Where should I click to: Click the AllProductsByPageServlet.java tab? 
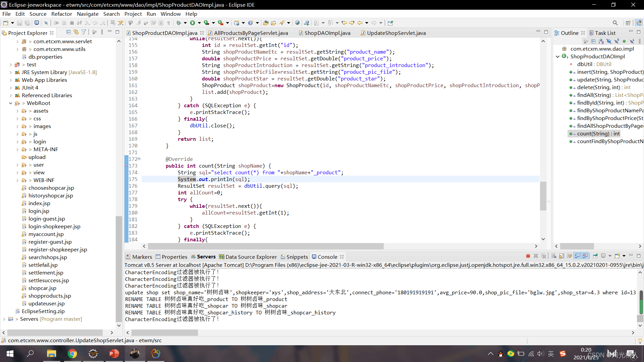tap(250, 33)
